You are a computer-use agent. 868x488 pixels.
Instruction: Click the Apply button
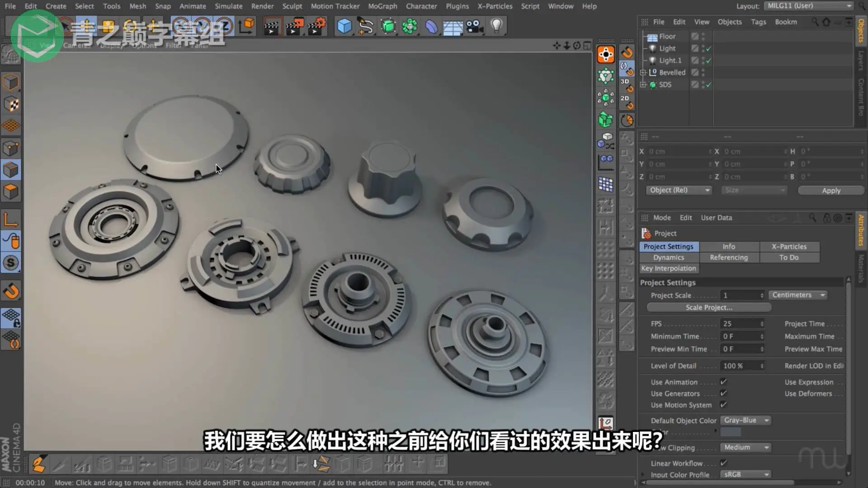coord(831,191)
